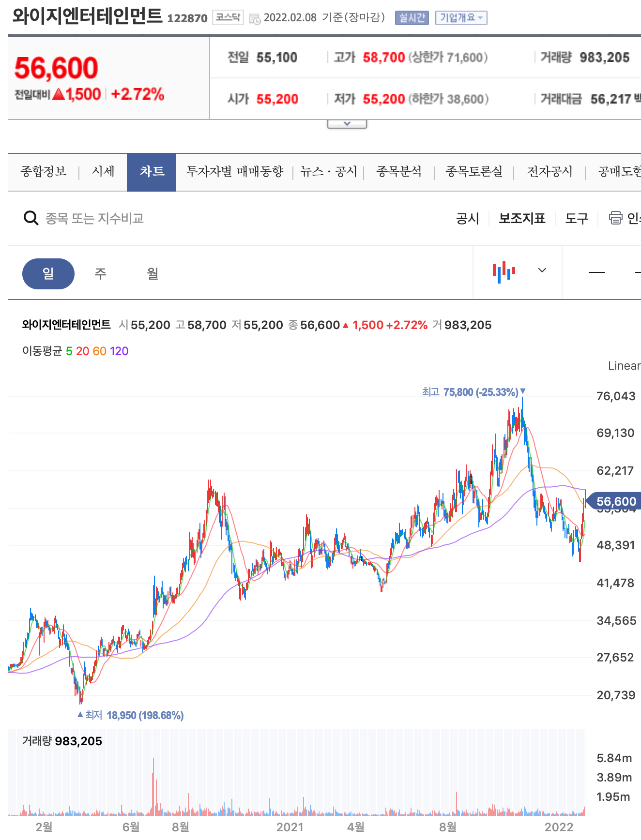
Task: Click the 60-day moving average label
Action: (99, 351)
